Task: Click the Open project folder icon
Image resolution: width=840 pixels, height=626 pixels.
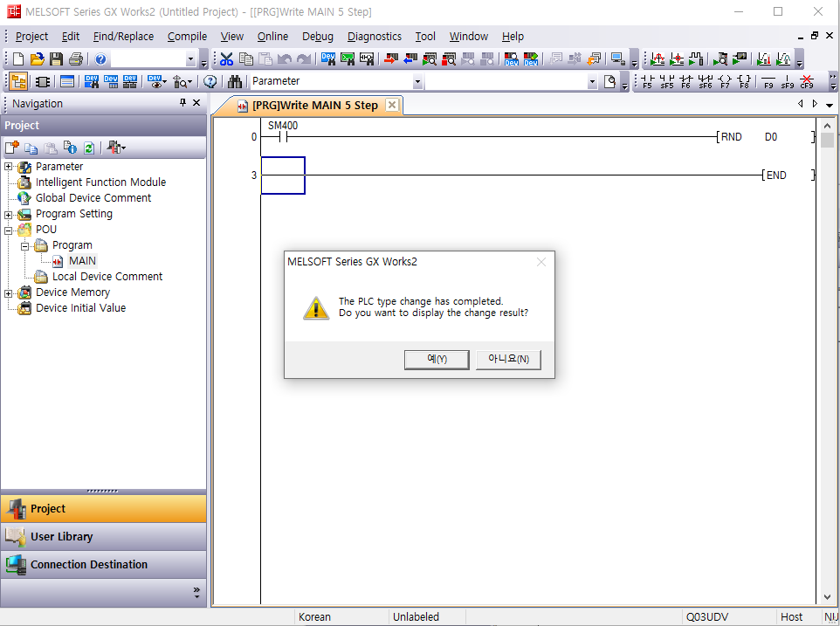Action: [x=37, y=58]
